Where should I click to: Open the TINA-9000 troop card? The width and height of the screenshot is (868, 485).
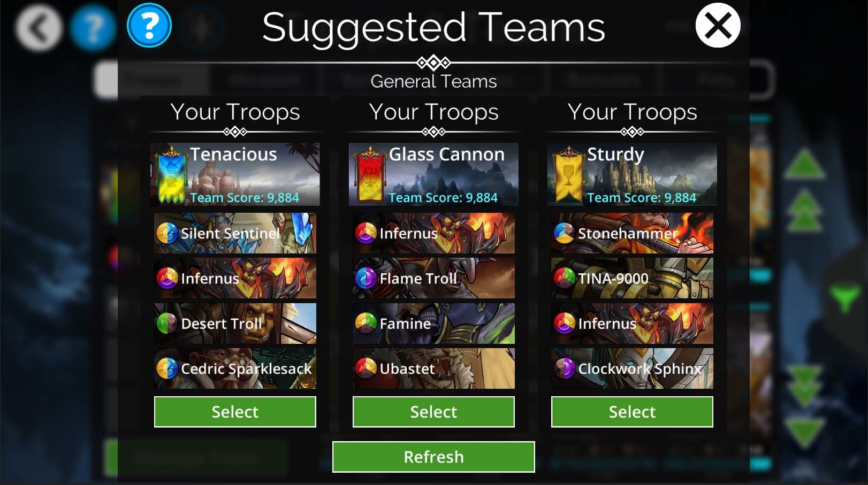[x=632, y=278]
